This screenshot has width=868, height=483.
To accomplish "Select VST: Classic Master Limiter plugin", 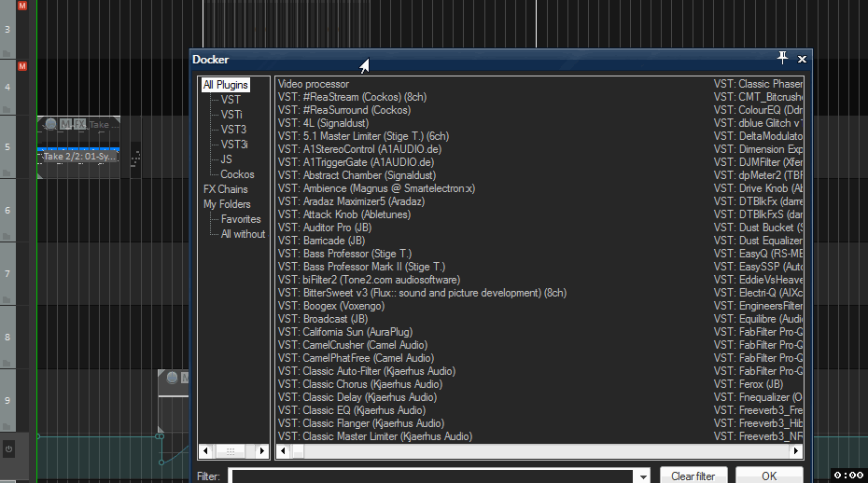I will tap(375, 436).
